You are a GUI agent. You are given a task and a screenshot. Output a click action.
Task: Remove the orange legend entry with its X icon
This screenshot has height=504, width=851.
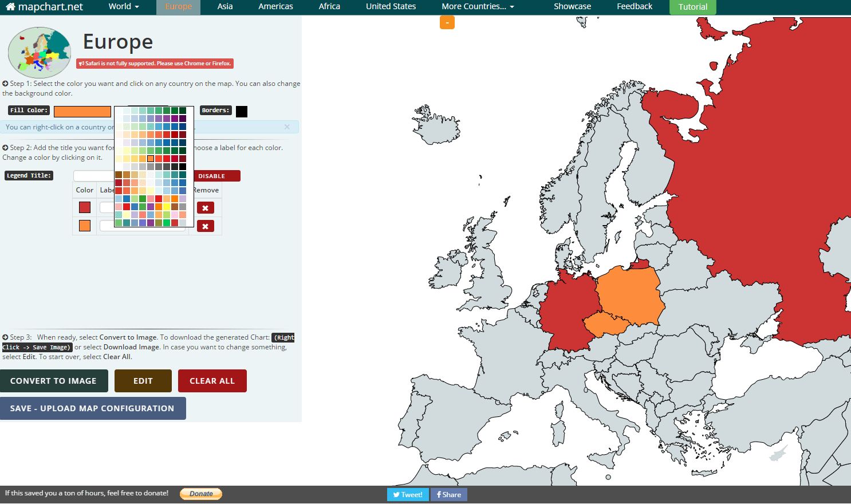(x=205, y=226)
